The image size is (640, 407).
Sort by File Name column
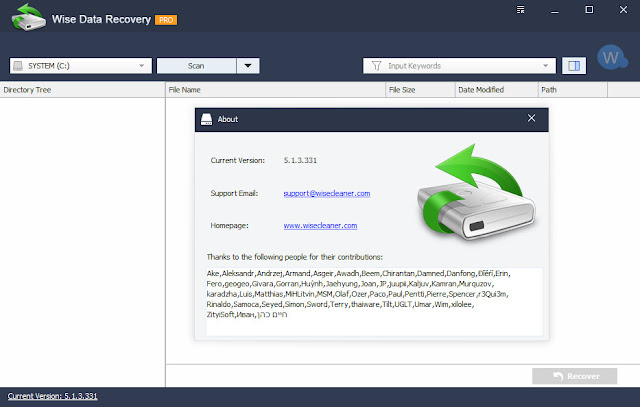pyautogui.click(x=276, y=90)
